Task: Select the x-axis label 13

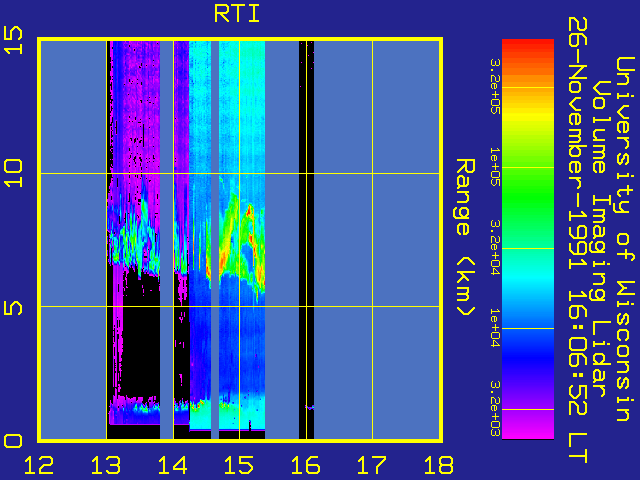Action: coord(106,465)
